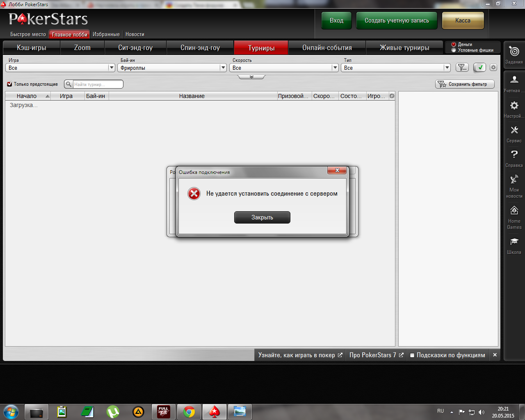The width and height of the screenshot is (525, 420).
Task: Open the Настройки gear in sidebar
Action: click(514, 105)
